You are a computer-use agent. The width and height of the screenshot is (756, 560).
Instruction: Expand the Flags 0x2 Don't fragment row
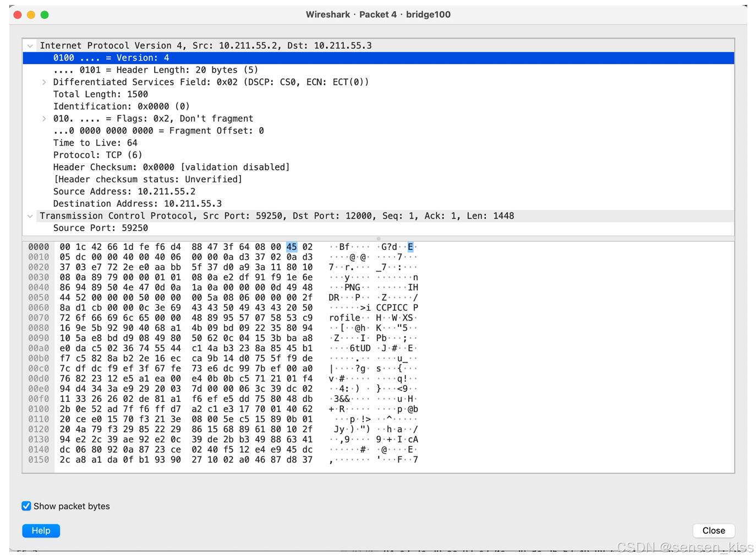pos(44,118)
